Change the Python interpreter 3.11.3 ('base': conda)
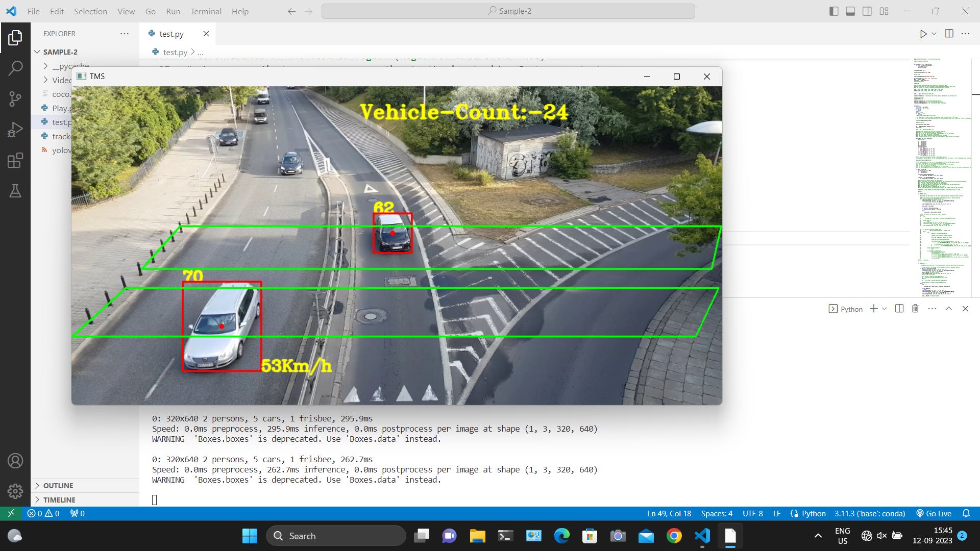 (x=869, y=513)
